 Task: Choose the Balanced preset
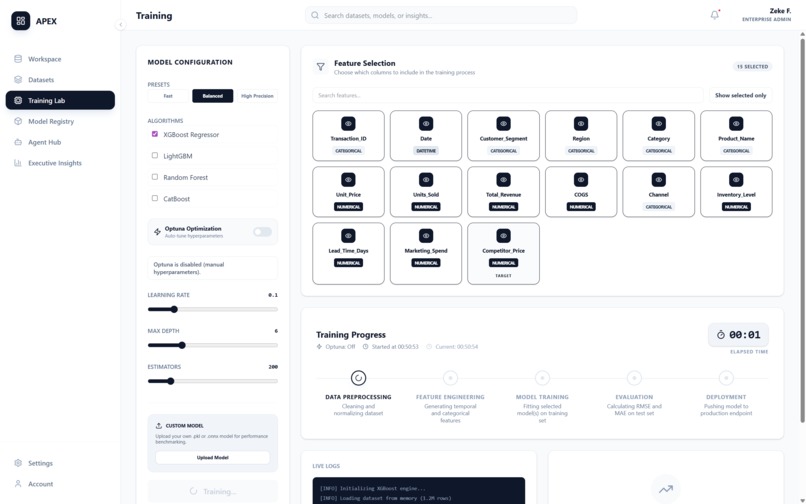(x=212, y=96)
